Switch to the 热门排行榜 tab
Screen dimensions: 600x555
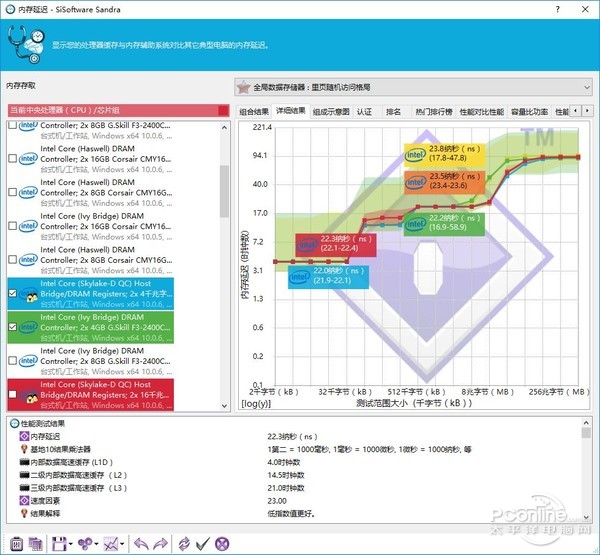point(434,112)
